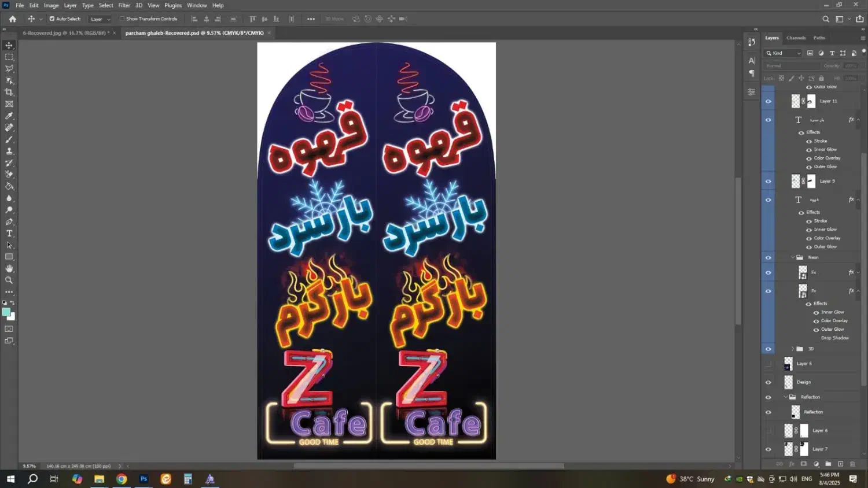This screenshot has width=868, height=488.
Task: Click the Search icon at top right
Action: click(826, 19)
